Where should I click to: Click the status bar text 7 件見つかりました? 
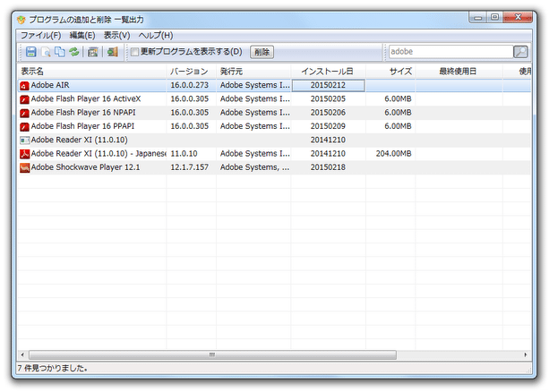tap(53, 368)
